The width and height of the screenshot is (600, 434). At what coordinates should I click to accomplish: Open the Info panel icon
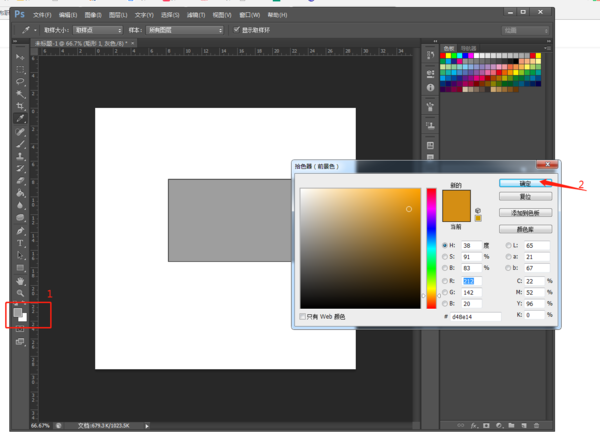point(430,88)
